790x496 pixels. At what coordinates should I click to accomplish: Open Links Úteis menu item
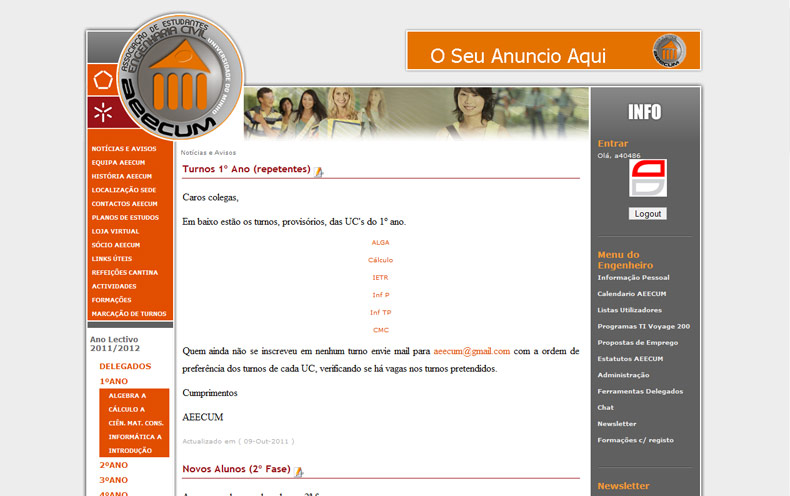click(112, 259)
